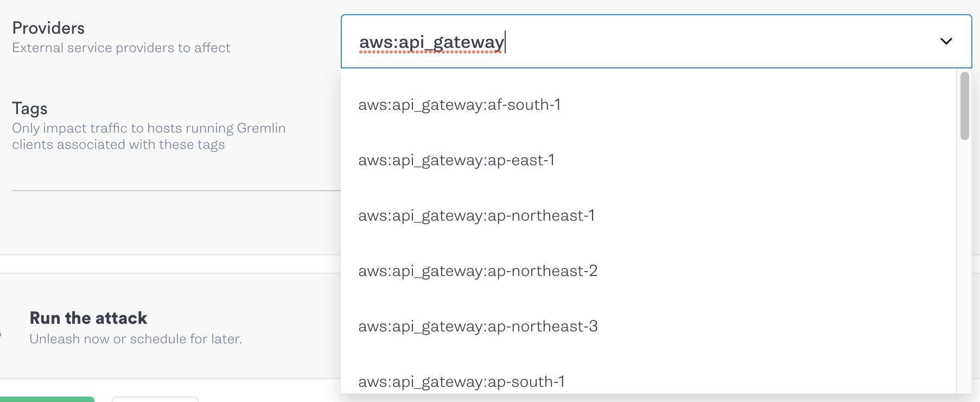Select aws:api_gateway:ap-northeast-3 option
The image size is (980, 402).
pyautogui.click(x=478, y=326)
